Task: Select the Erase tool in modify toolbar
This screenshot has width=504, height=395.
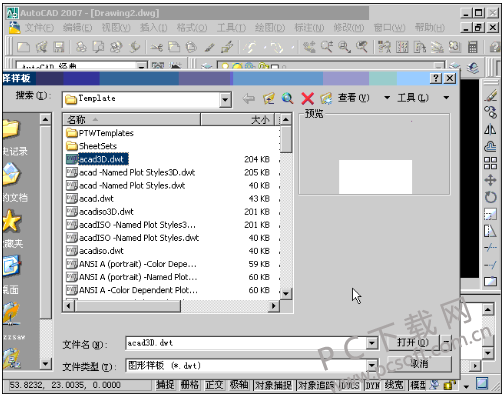Action: [x=490, y=95]
